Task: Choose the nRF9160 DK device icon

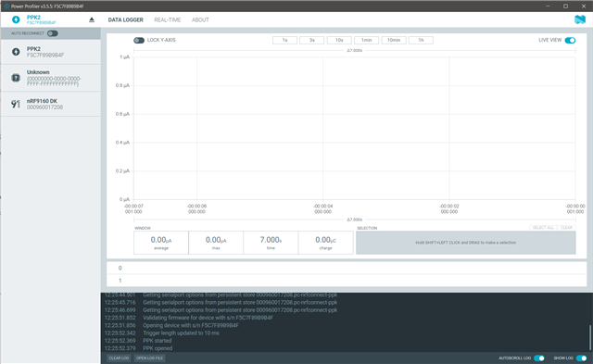Action: coord(16,104)
